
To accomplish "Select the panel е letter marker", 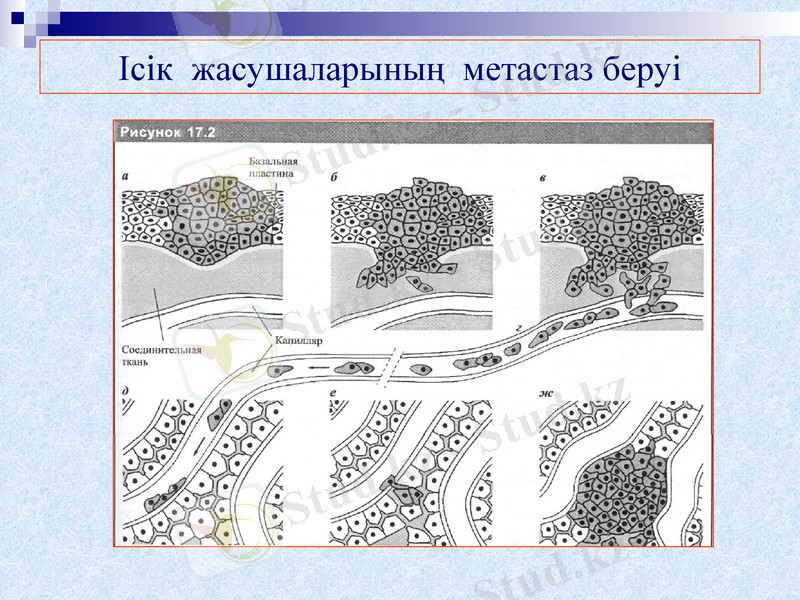I will (x=334, y=390).
